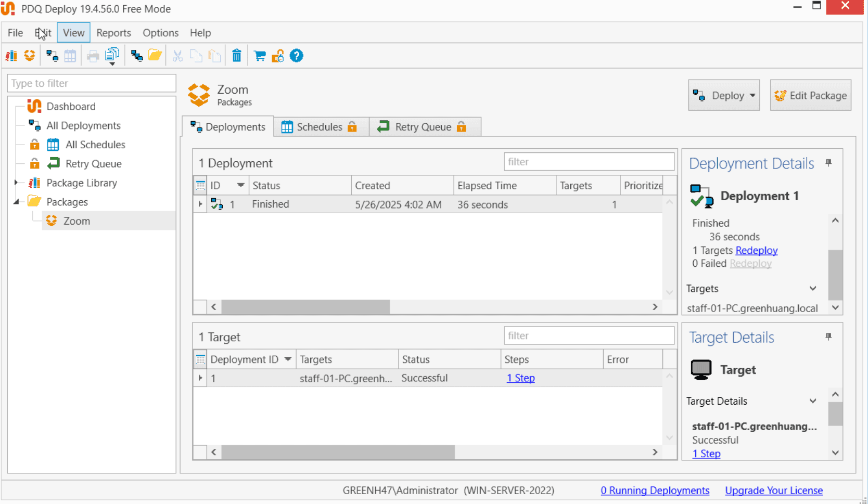Switch to the Deployments tab
Image resolution: width=868 pixels, height=504 pixels.
pos(228,127)
